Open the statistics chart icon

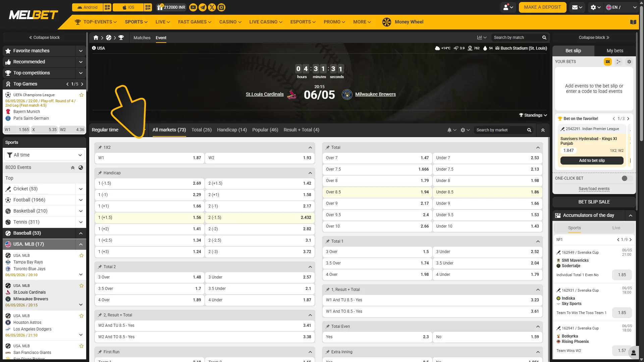(480, 38)
